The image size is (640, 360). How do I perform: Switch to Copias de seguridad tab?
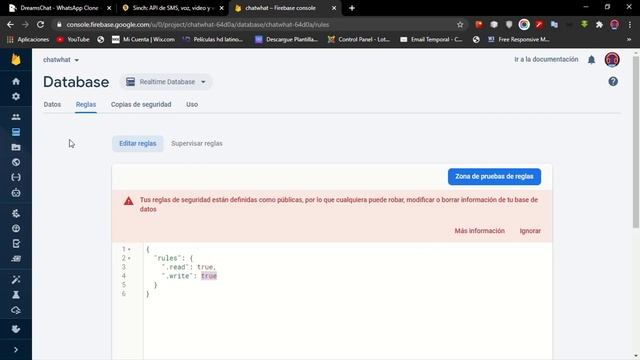(141, 104)
